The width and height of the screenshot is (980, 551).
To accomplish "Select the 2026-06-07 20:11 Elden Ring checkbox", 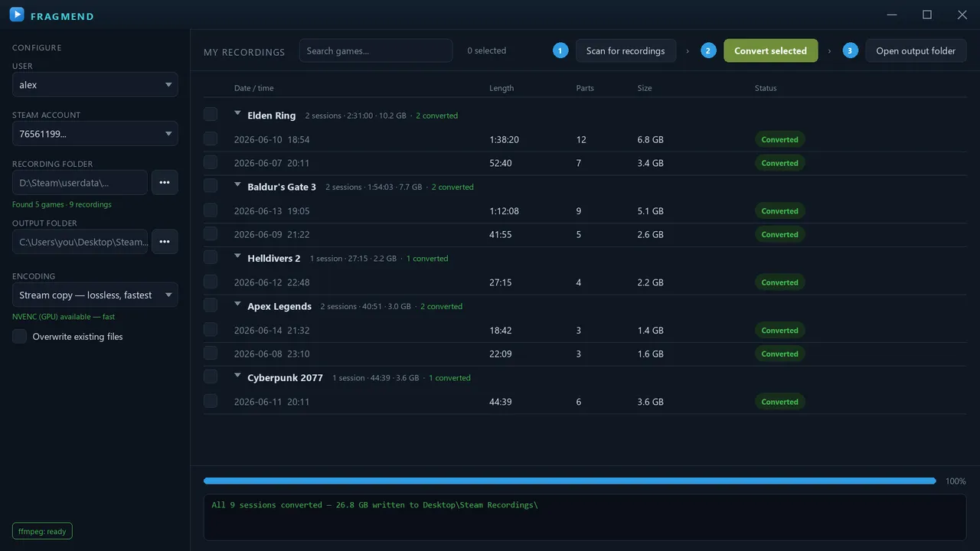I will 211,162.
